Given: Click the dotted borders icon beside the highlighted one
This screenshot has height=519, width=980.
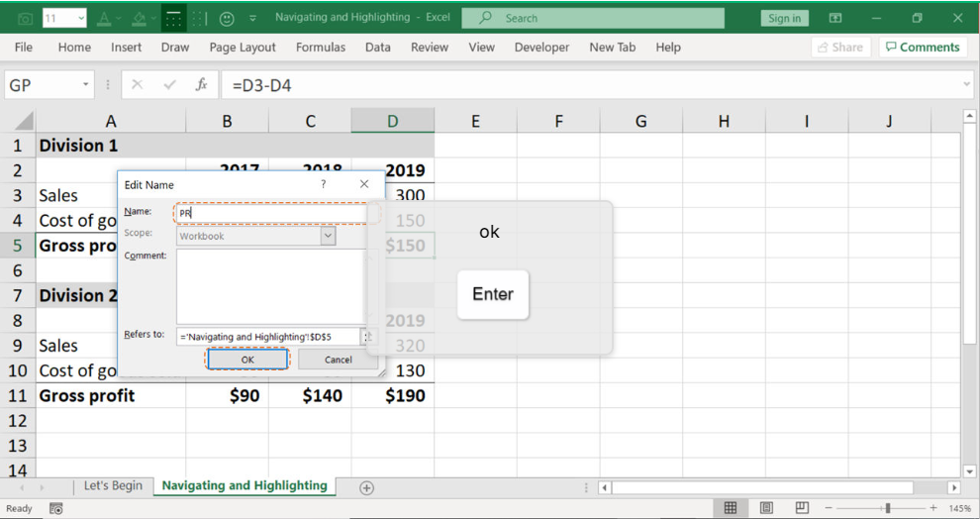Looking at the screenshot, I should pos(199,19).
